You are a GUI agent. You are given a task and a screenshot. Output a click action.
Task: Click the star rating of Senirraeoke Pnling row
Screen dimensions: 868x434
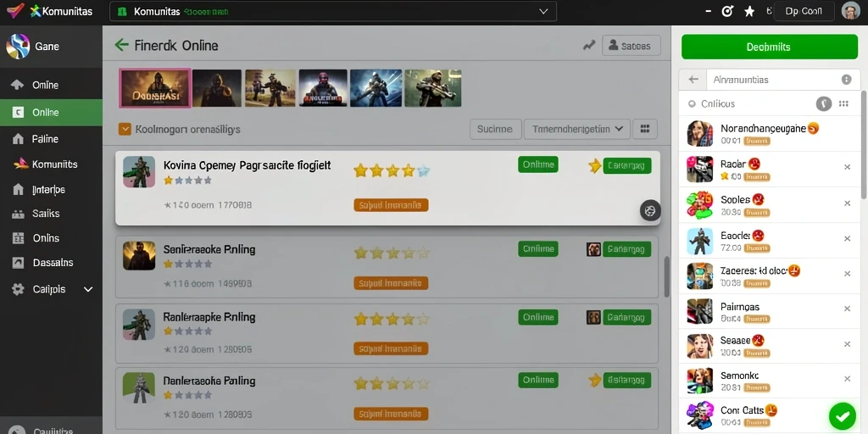click(x=392, y=253)
